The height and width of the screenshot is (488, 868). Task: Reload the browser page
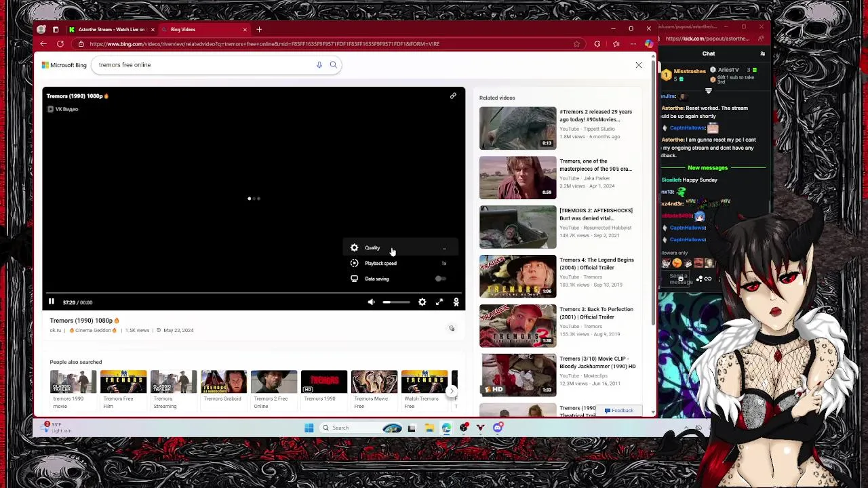click(x=60, y=44)
